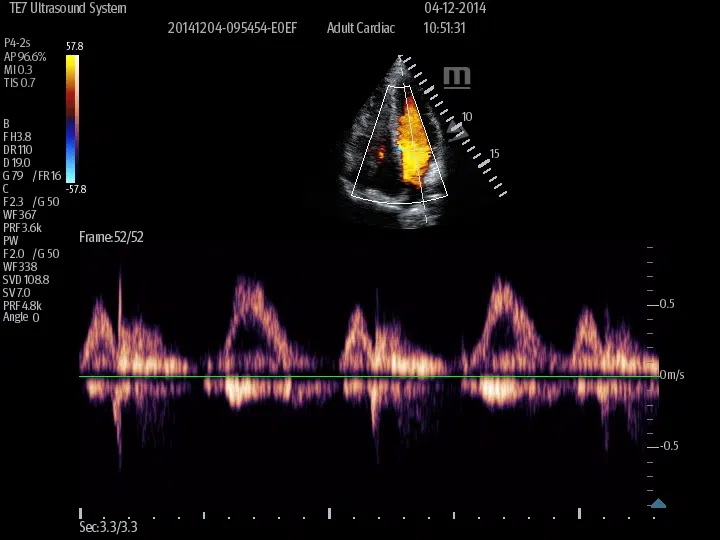Click the blue triangle marker at bottom right
This screenshot has height=540, width=720.
coord(658,503)
